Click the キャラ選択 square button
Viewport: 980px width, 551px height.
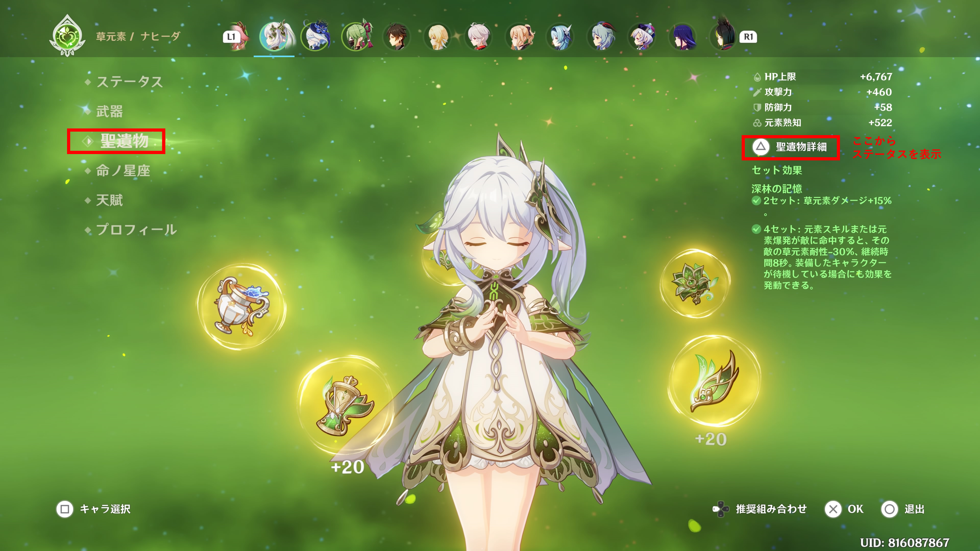click(94, 509)
